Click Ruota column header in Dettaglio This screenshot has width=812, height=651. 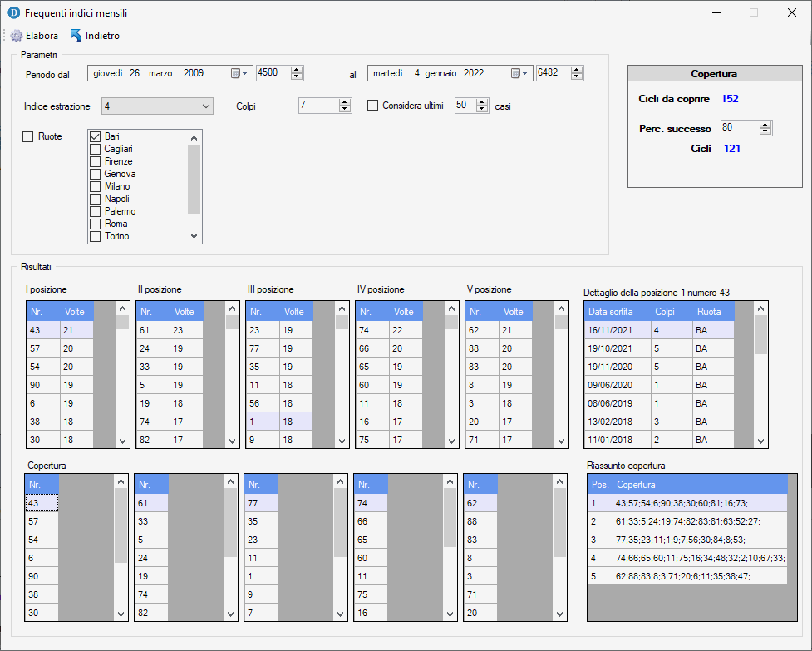714,312
